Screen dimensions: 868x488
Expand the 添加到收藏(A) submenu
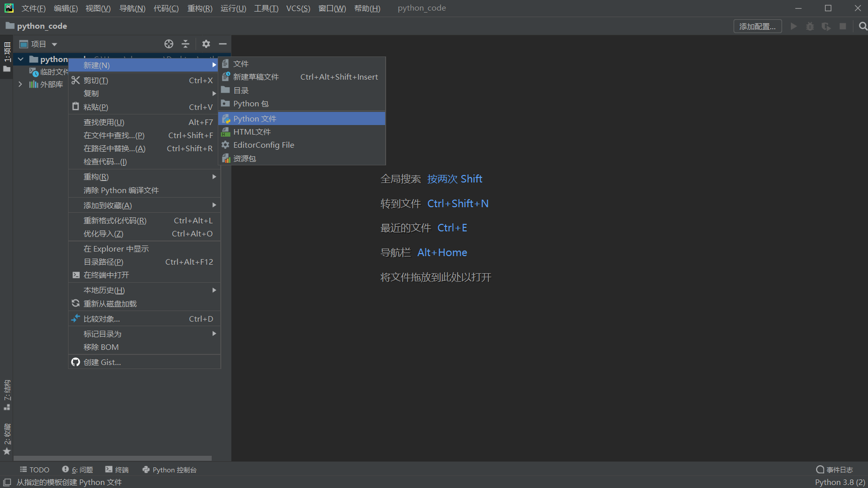coord(144,205)
